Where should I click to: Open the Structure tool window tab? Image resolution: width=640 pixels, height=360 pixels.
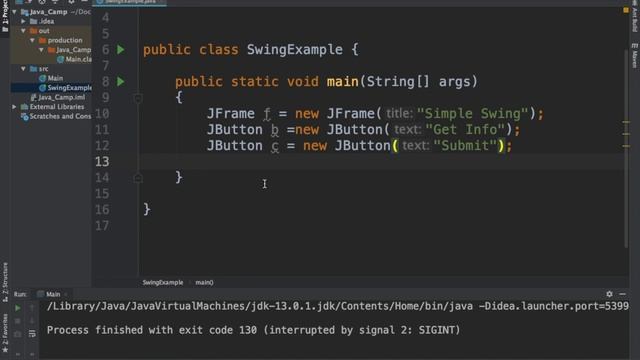pos(5,281)
